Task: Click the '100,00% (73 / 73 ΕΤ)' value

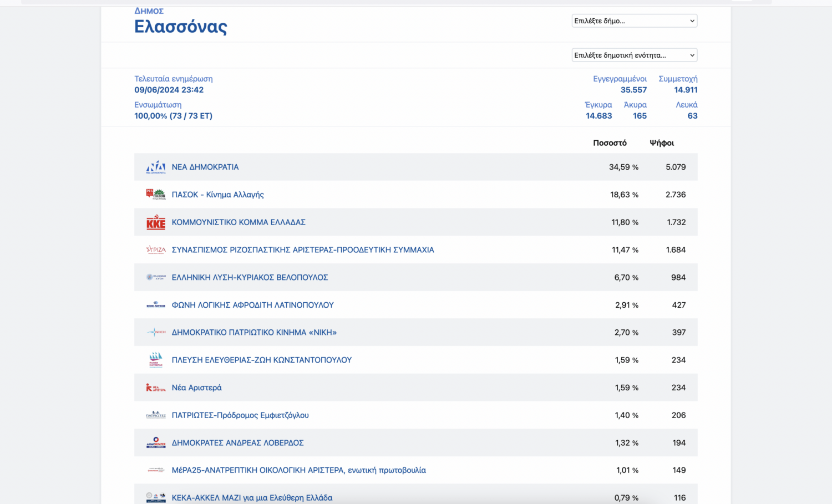Action: click(x=174, y=116)
